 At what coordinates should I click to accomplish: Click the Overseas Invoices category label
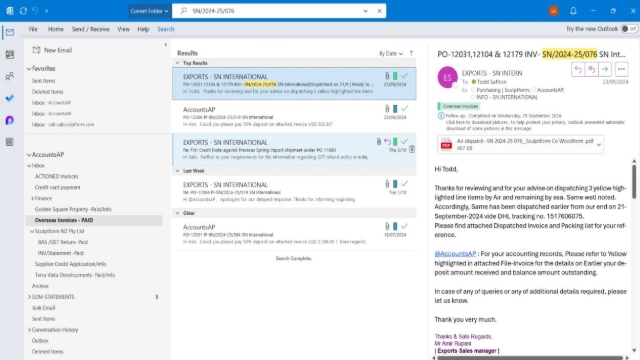coord(458,106)
